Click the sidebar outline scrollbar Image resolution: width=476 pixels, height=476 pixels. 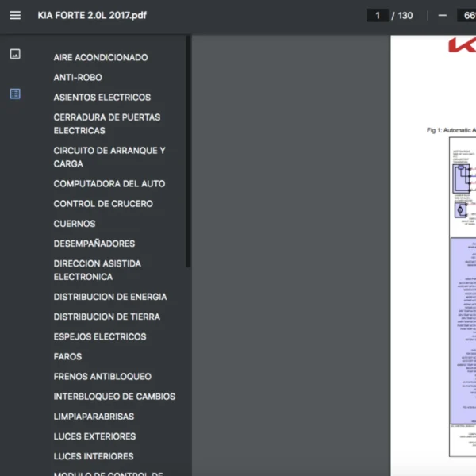188,152
